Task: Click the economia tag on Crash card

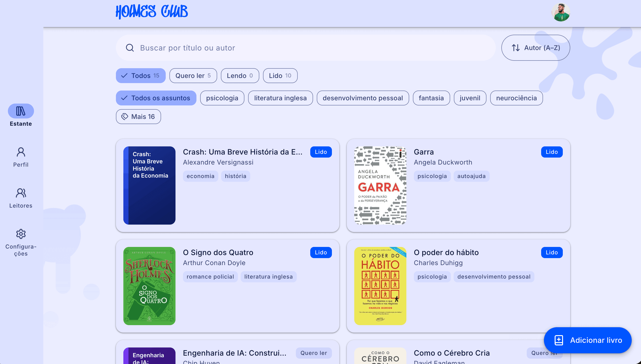Action: (200, 176)
